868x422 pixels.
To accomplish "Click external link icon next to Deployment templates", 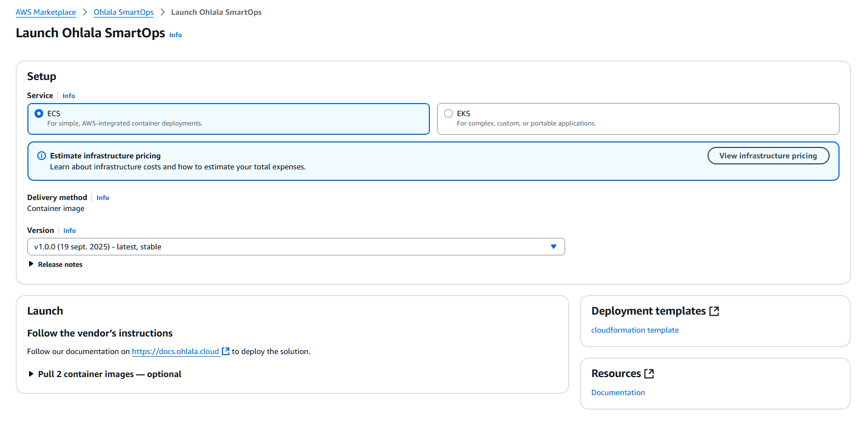I will [714, 311].
